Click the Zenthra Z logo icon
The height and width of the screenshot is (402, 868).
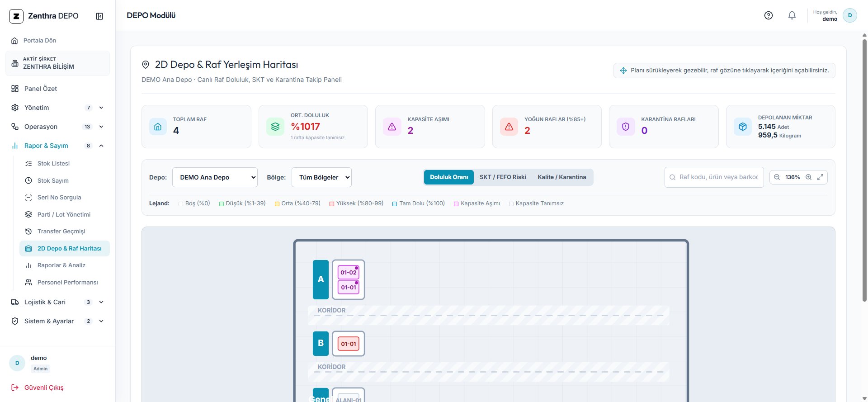16,16
